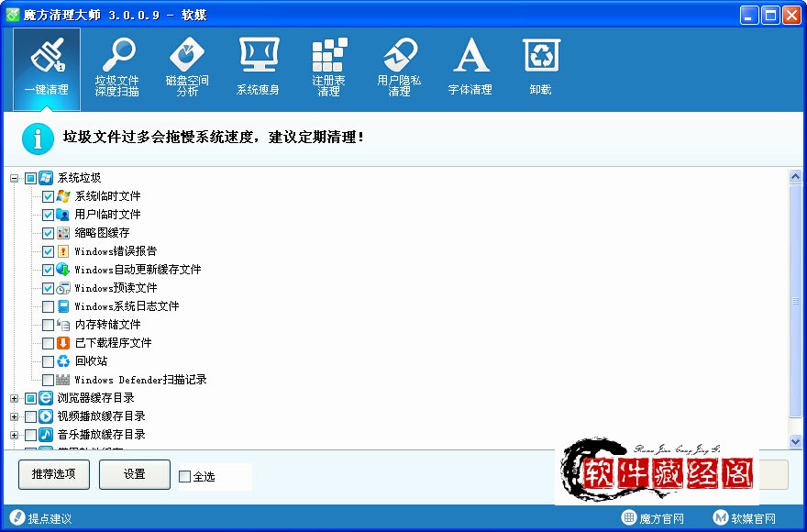Launch 磁盘空间分析 tool
The height and width of the screenshot is (532, 807).
188,64
